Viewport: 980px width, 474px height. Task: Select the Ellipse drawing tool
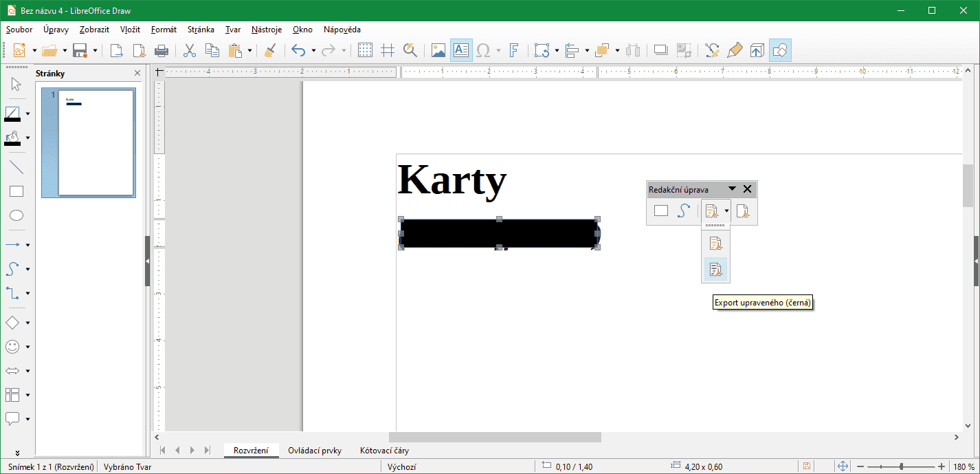click(16, 215)
